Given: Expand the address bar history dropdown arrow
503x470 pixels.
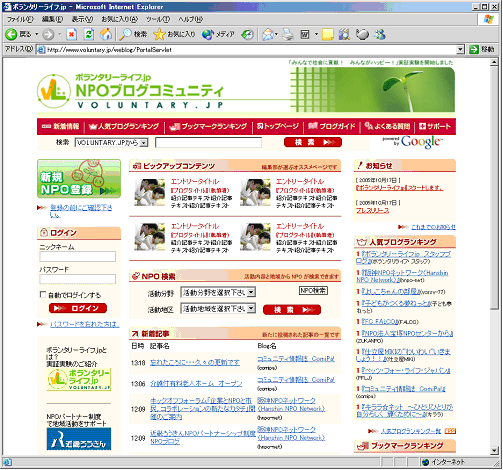Looking at the screenshot, I should coord(460,50).
